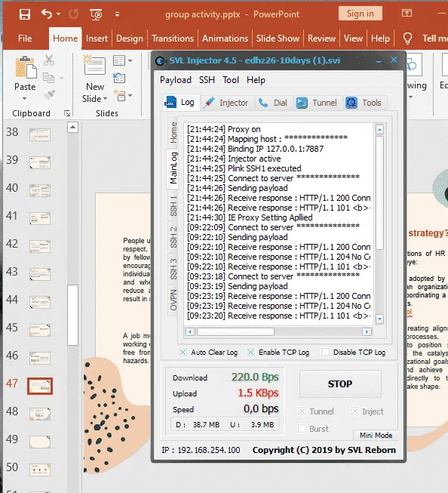Image resolution: width=448 pixels, height=493 pixels.
Task: Click the Save icon in the title bar
Action: click(24, 14)
